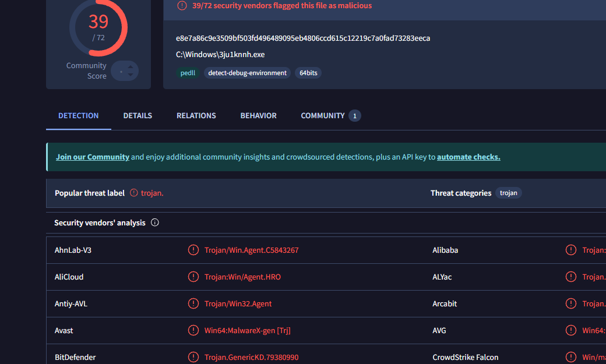This screenshot has width=606, height=364.
Task: Click the alert icon in malicious banner
Action: tap(182, 5)
